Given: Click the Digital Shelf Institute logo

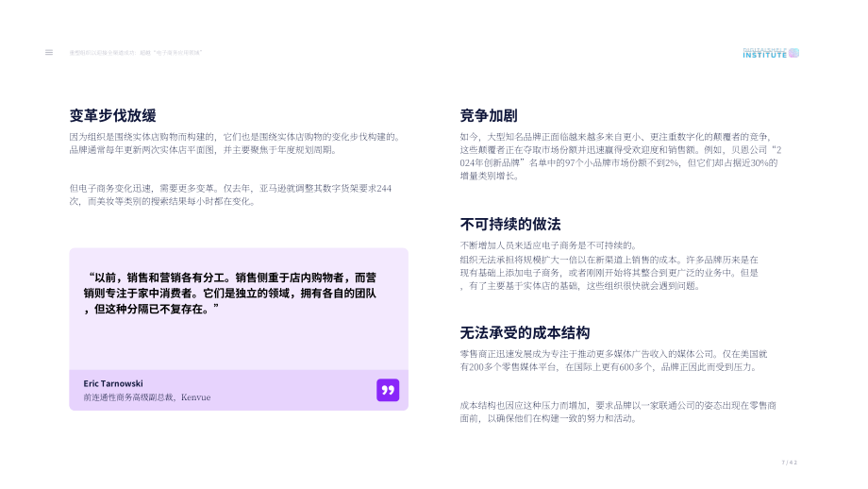Looking at the screenshot, I should coord(771,53).
